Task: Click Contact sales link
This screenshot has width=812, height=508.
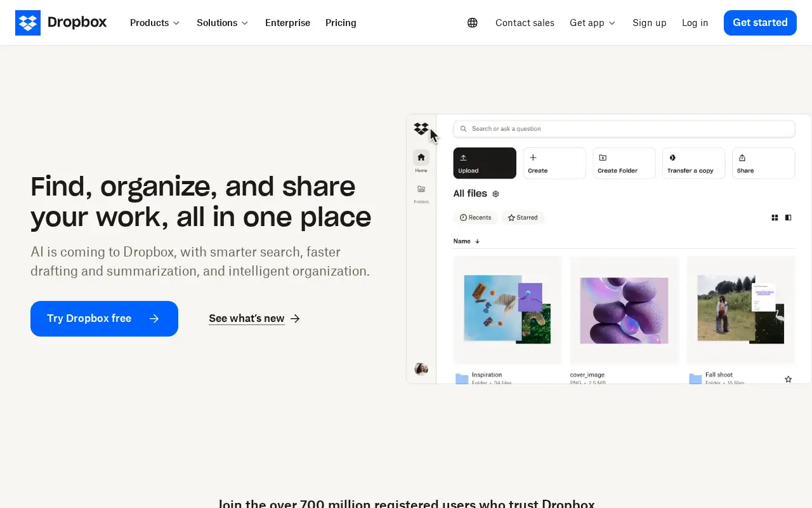Action: 525,23
